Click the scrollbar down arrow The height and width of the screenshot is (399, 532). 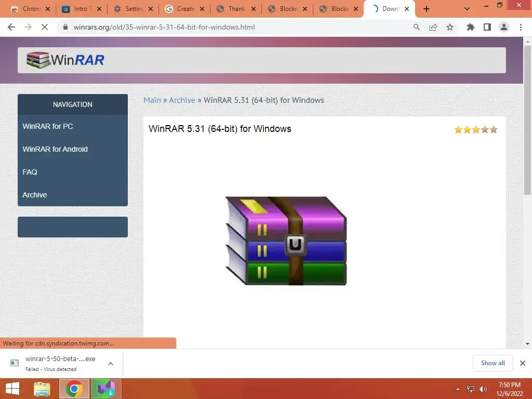pyautogui.click(x=527, y=344)
